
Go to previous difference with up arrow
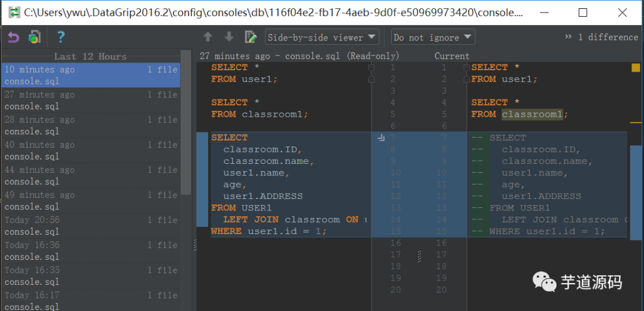click(x=208, y=38)
